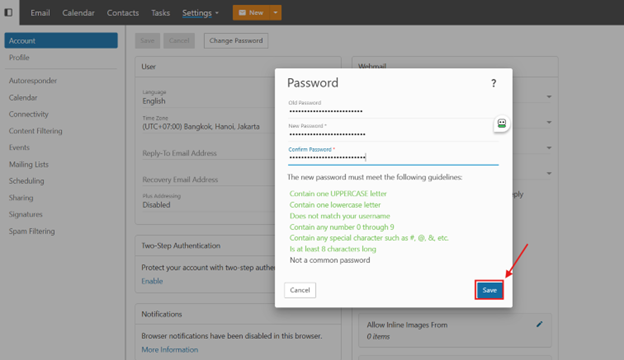
Task: Open the New button dropdown arrow
Action: coord(275,13)
